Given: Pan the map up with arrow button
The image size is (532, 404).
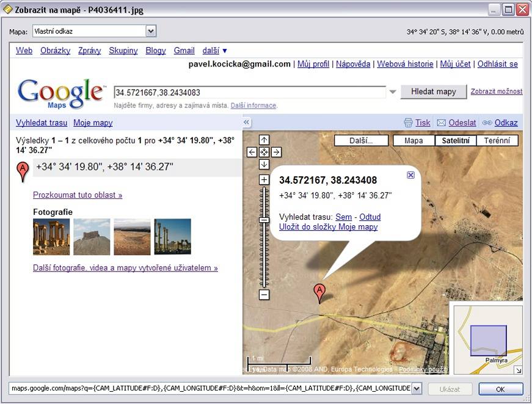Looking at the screenshot, I should [264, 140].
